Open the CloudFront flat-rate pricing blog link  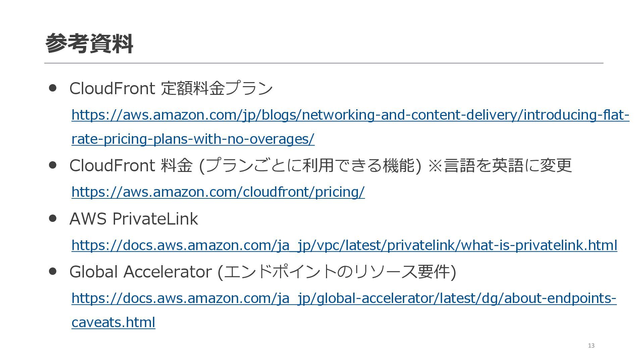[x=350, y=115]
